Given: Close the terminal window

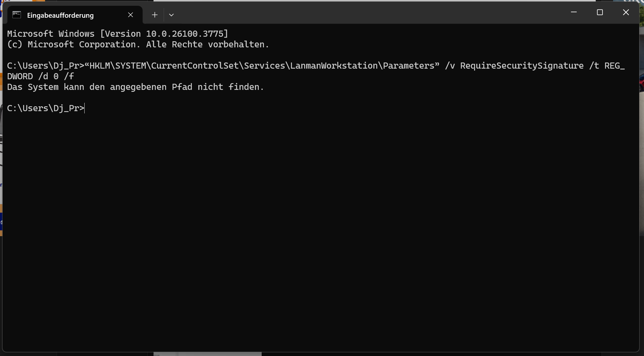Looking at the screenshot, I should 626,12.
